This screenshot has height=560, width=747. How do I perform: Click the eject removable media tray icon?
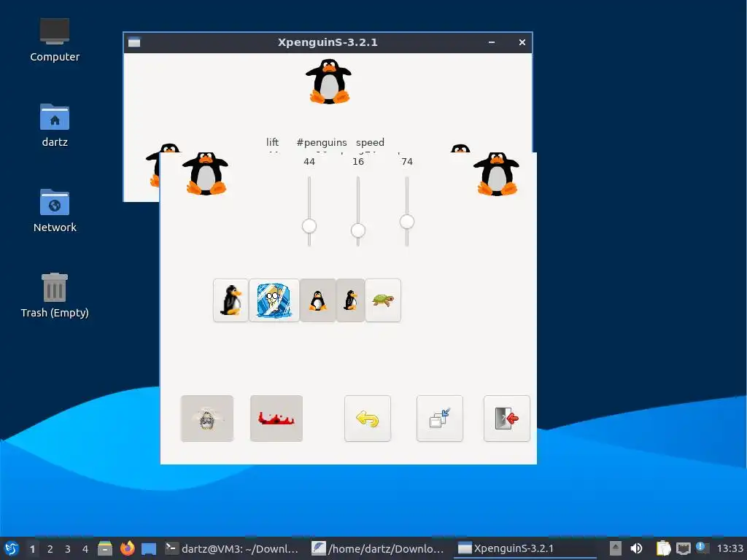pyautogui.click(x=616, y=548)
